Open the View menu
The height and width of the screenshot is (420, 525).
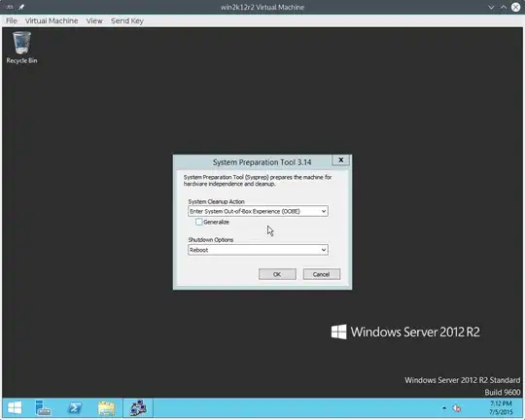pos(94,20)
